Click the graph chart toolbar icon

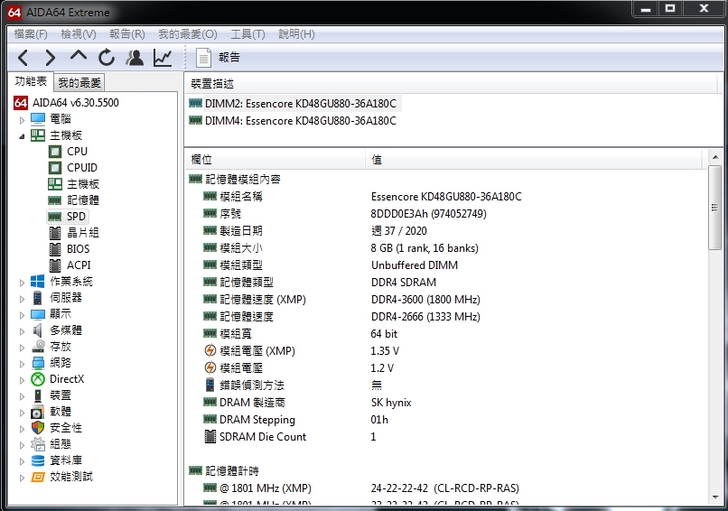point(162,58)
